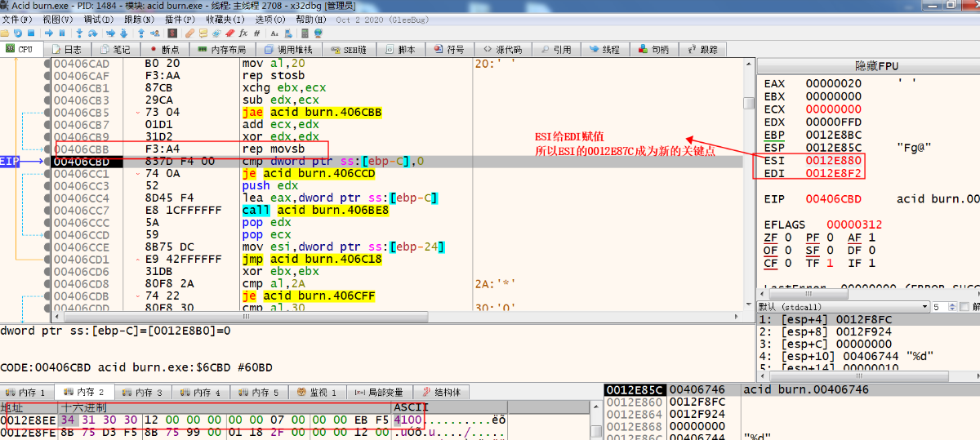Open the 跟踪 trace tab
The image size is (980, 440).
pyautogui.click(x=702, y=49)
